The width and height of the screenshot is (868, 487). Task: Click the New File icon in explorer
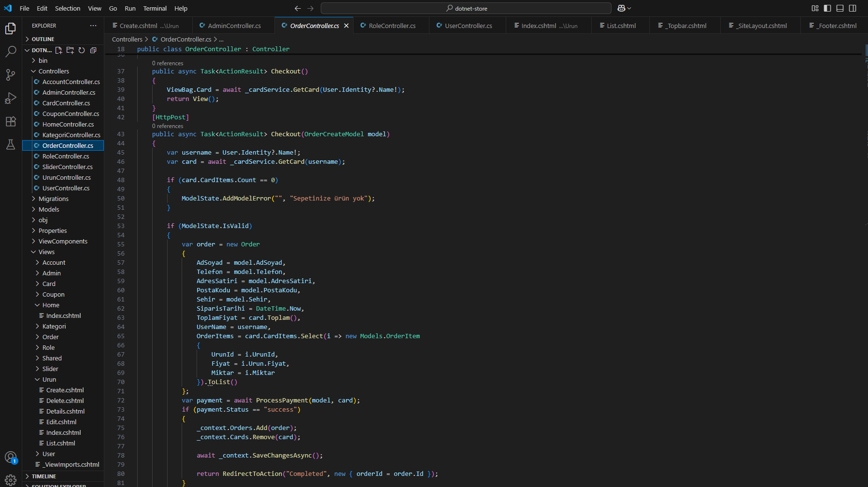click(x=59, y=50)
